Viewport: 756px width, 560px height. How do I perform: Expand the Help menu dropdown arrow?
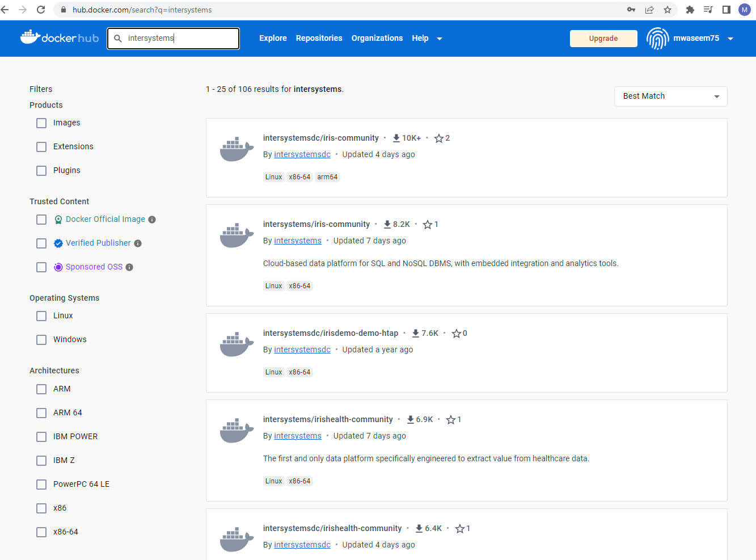pos(440,39)
